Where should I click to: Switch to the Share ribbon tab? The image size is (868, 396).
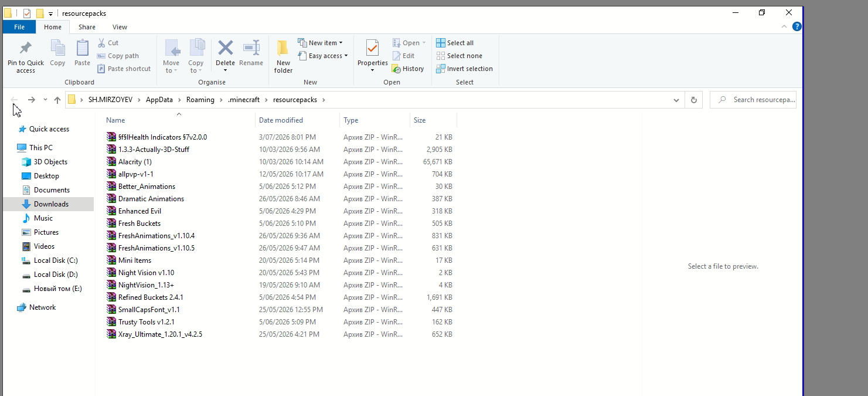tap(87, 27)
